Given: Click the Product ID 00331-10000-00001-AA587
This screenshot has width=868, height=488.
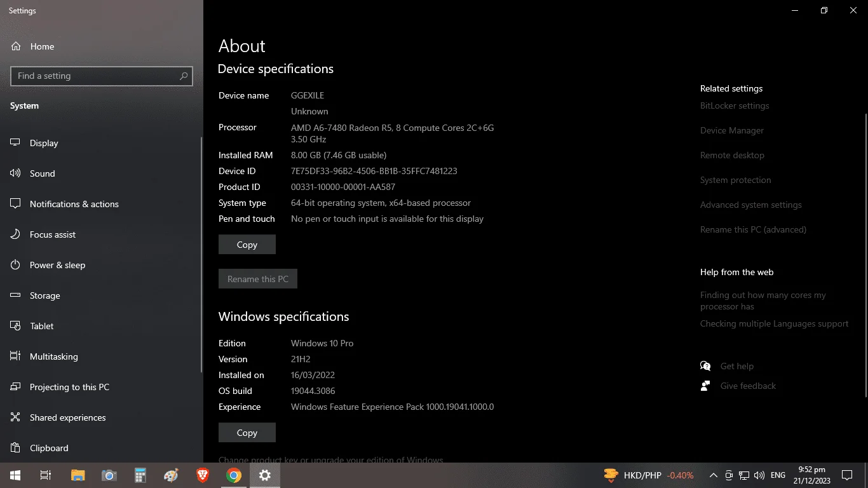Looking at the screenshot, I should (x=343, y=187).
